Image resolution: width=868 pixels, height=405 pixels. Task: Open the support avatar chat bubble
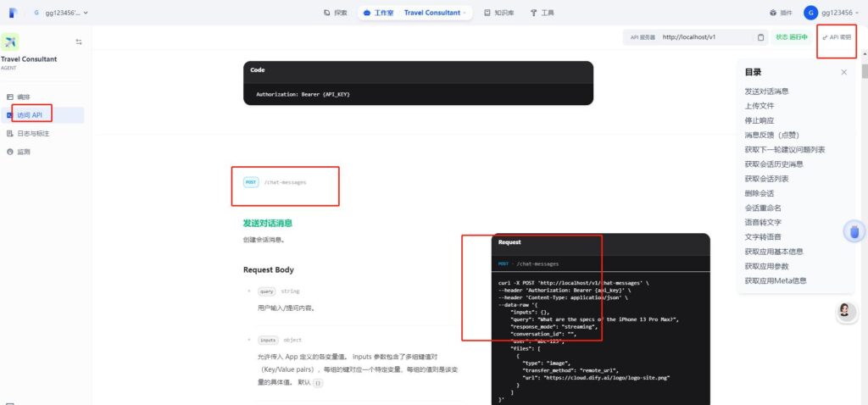844,311
